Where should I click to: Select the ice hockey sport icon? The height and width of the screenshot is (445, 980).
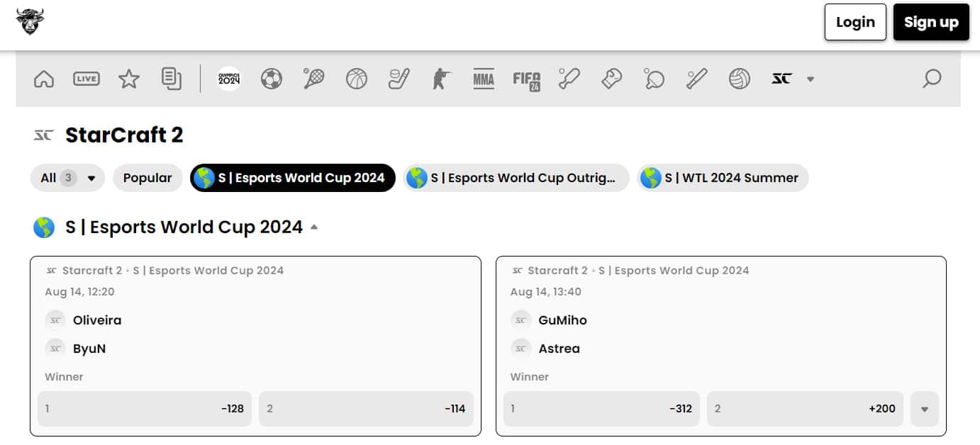[399, 79]
